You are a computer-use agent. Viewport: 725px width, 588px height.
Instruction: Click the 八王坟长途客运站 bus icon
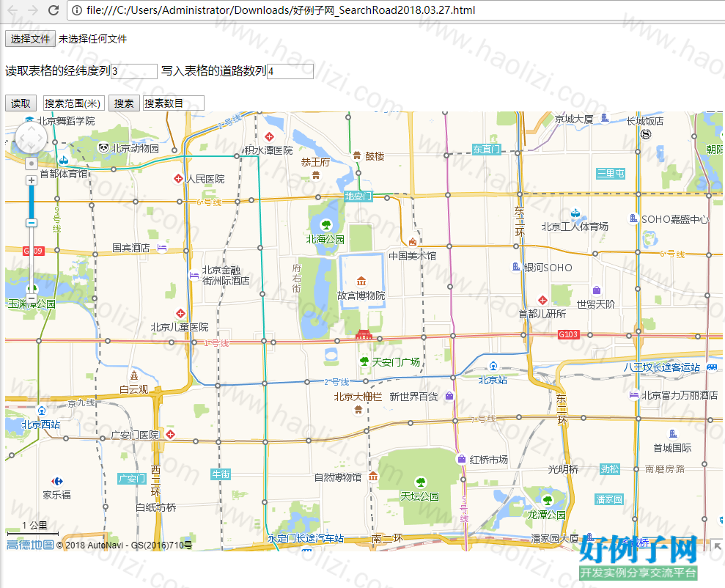click(x=712, y=367)
